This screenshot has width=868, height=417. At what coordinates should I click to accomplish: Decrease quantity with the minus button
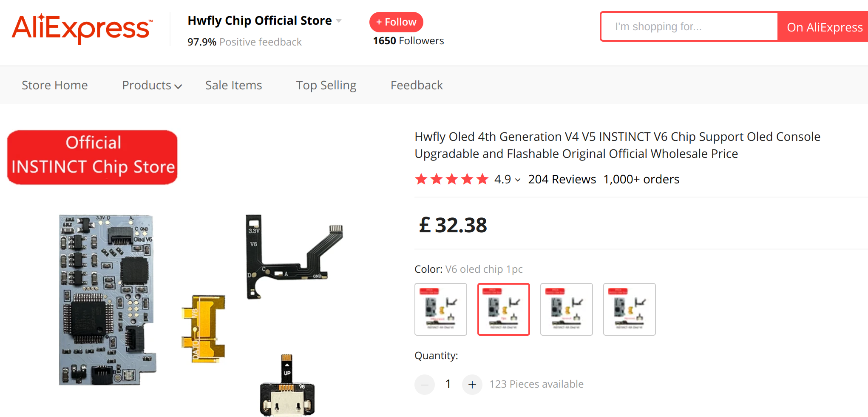coord(424,385)
